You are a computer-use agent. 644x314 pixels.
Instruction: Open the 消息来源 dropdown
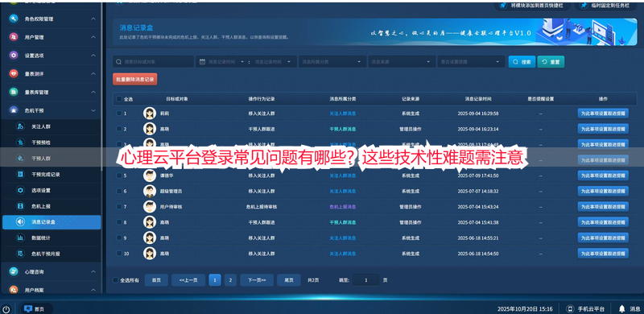click(402, 62)
